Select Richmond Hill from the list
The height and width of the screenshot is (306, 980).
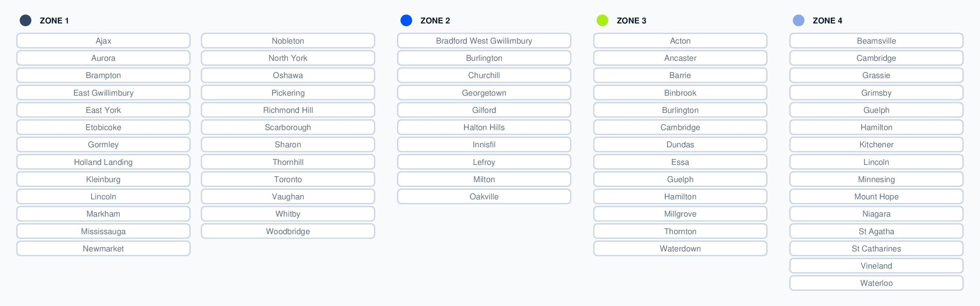tap(288, 110)
